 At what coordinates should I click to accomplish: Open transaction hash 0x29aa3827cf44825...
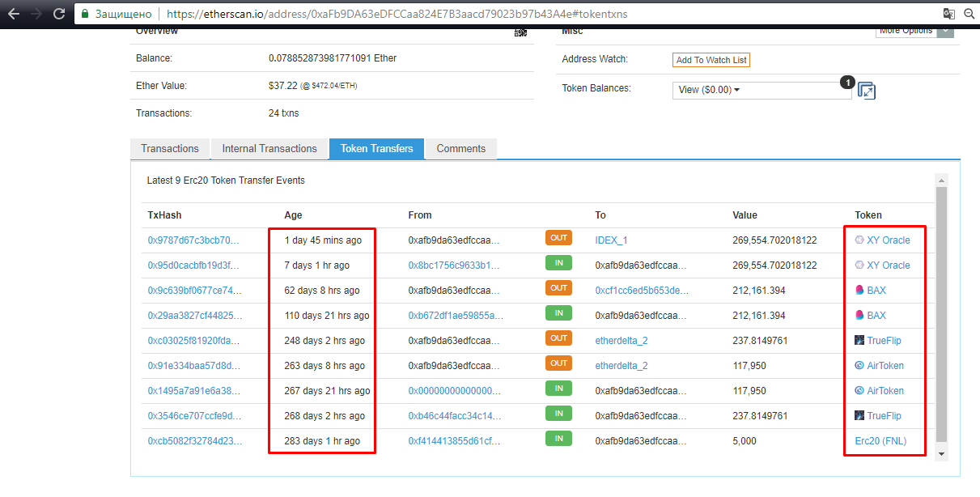(193, 316)
